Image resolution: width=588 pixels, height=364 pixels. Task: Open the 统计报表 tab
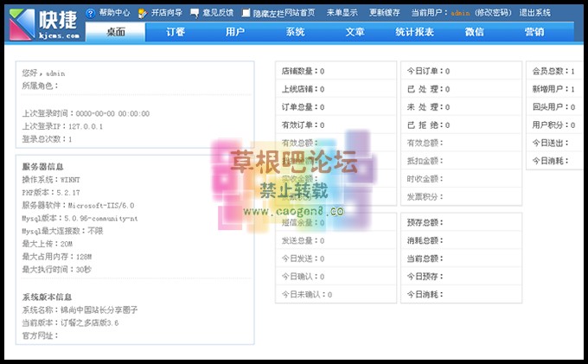pos(415,32)
